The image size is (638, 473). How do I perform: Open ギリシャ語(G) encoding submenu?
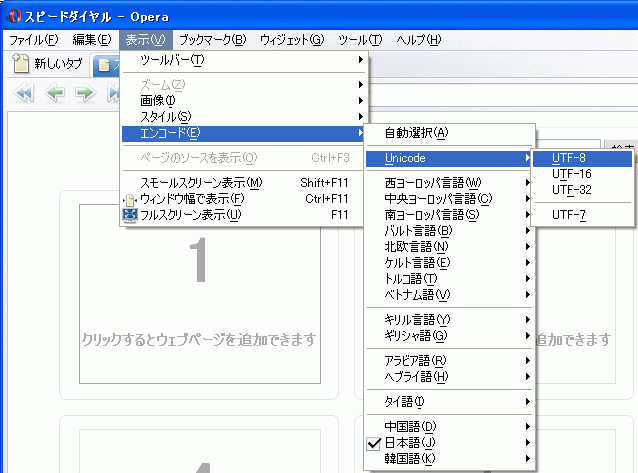pos(449,336)
